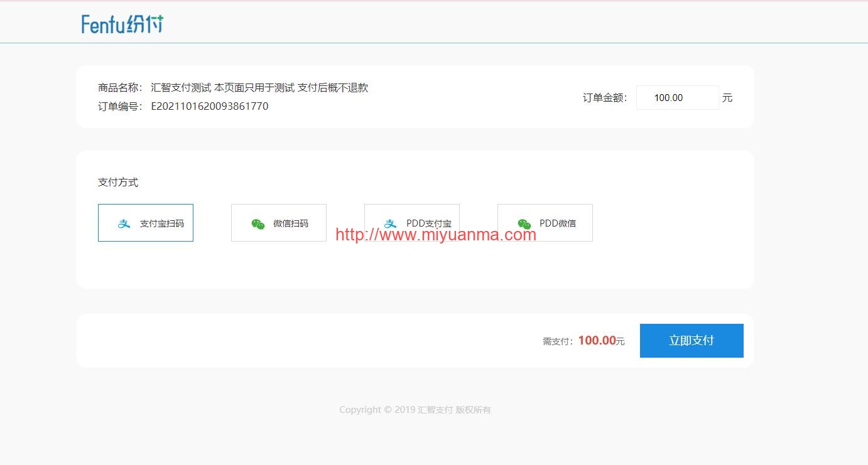The width and height of the screenshot is (868, 465).
Task: Click the 商品名称 label
Action: [x=121, y=88]
